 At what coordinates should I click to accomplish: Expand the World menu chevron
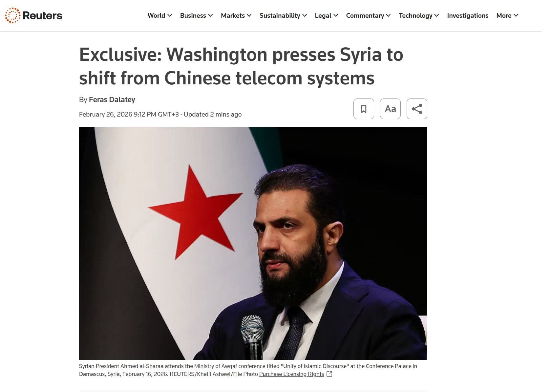[170, 15]
